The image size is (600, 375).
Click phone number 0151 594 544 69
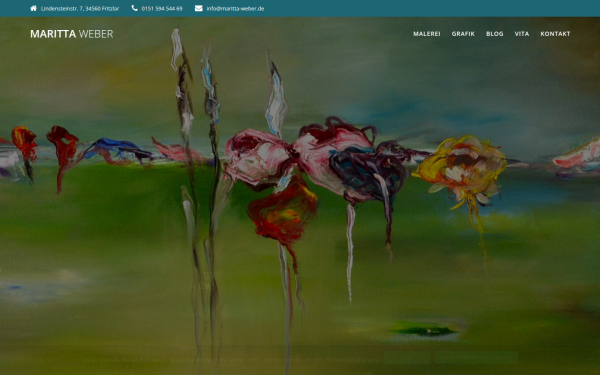pos(162,8)
